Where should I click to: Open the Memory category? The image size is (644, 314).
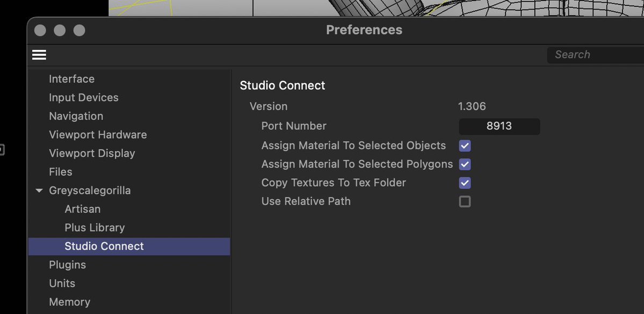pyautogui.click(x=69, y=302)
